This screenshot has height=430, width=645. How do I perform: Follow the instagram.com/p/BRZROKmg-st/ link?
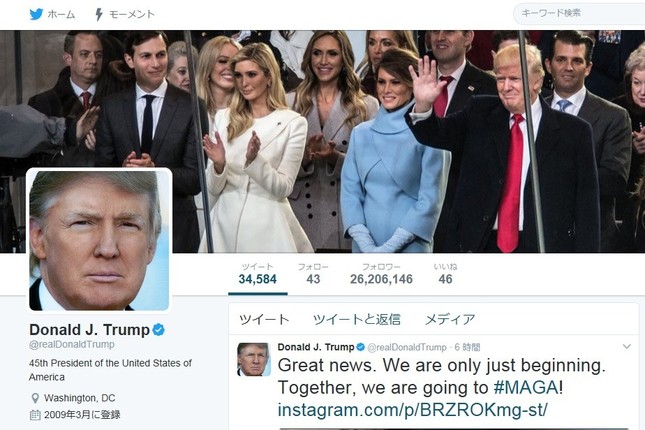click(x=413, y=410)
